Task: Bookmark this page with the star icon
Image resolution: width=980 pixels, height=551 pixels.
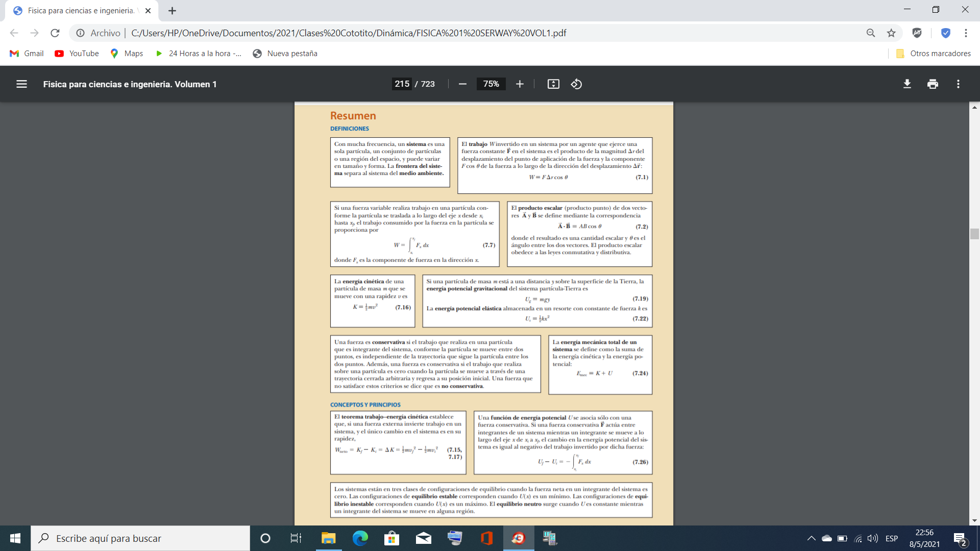Action: (891, 33)
